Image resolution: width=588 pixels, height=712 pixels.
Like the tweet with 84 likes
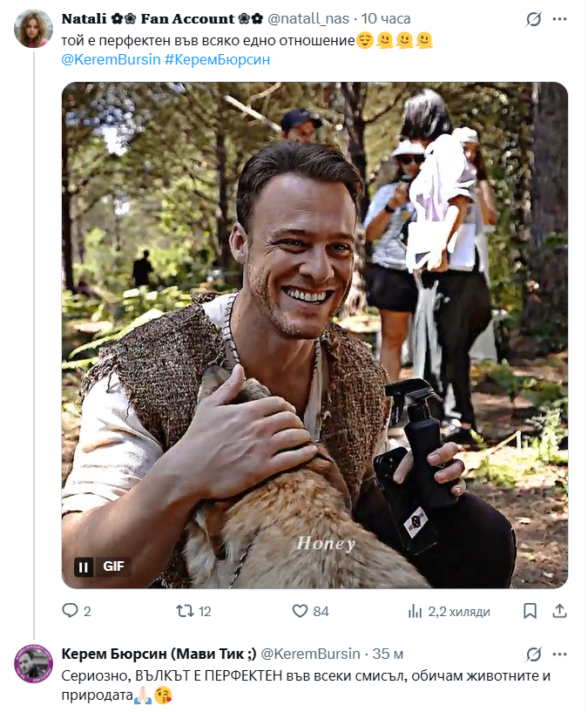tap(301, 611)
